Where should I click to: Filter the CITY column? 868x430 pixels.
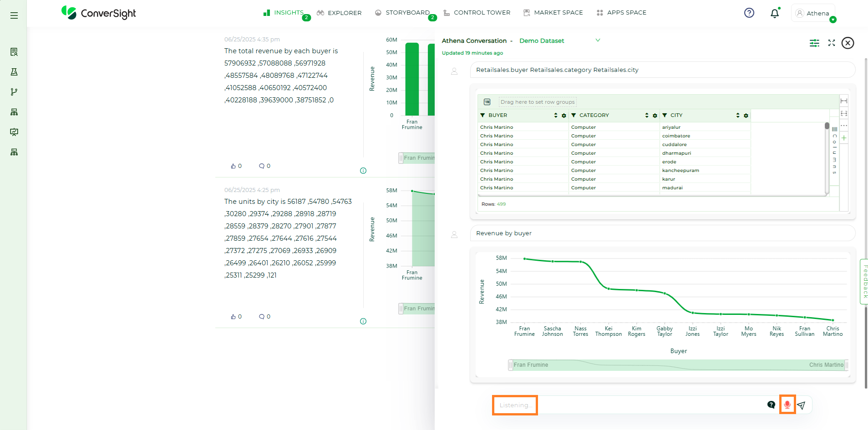[x=665, y=116]
